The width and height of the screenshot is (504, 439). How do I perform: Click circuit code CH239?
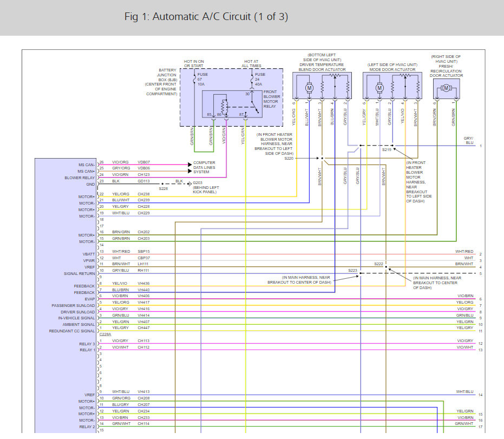[143, 200]
